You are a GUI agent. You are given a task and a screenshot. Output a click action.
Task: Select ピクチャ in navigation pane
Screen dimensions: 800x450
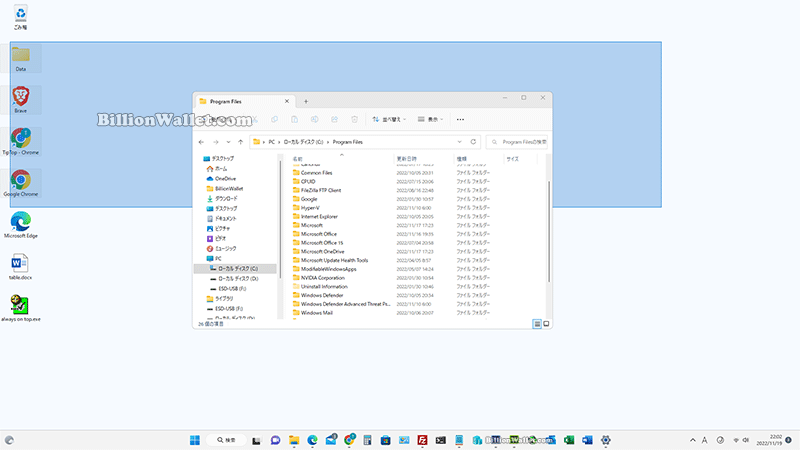pos(218,229)
